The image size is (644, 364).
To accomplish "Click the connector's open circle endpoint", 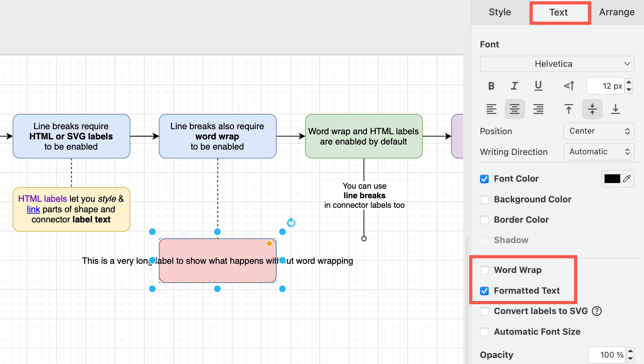I will click(364, 239).
